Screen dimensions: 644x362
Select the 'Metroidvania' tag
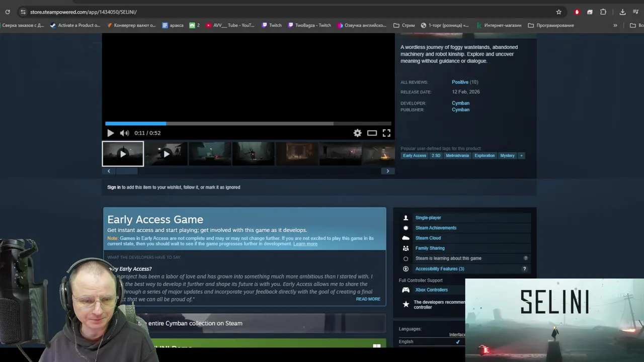[x=457, y=155]
